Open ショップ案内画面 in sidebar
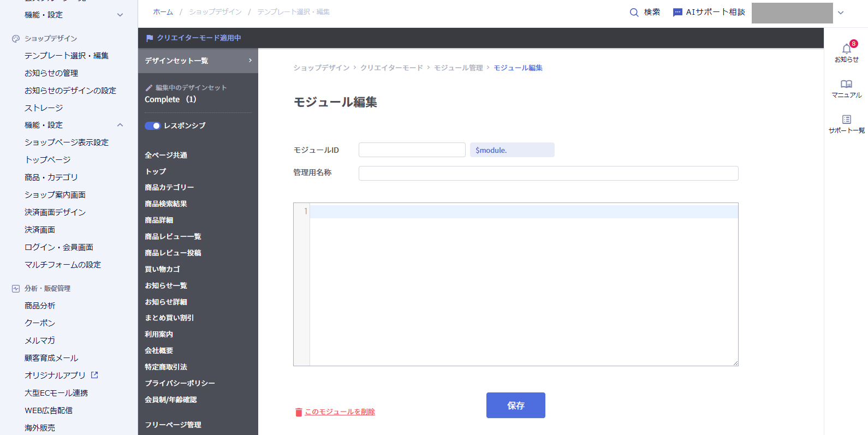Screen dimensions: 868x435 (x=55, y=195)
